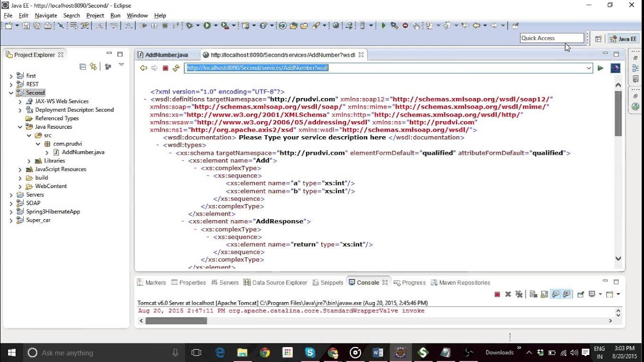Click Skype icon in Windows taskbar
644x362 pixels.
tap(309, 352)
